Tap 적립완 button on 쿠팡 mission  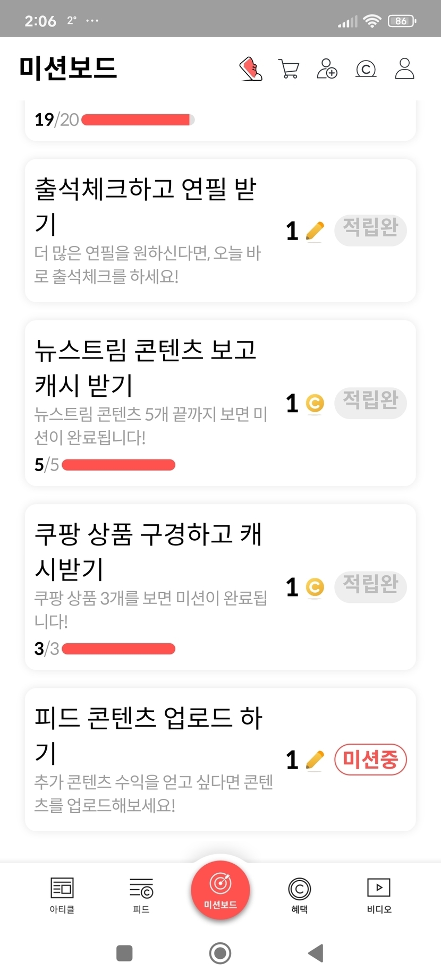coord(370,586)
